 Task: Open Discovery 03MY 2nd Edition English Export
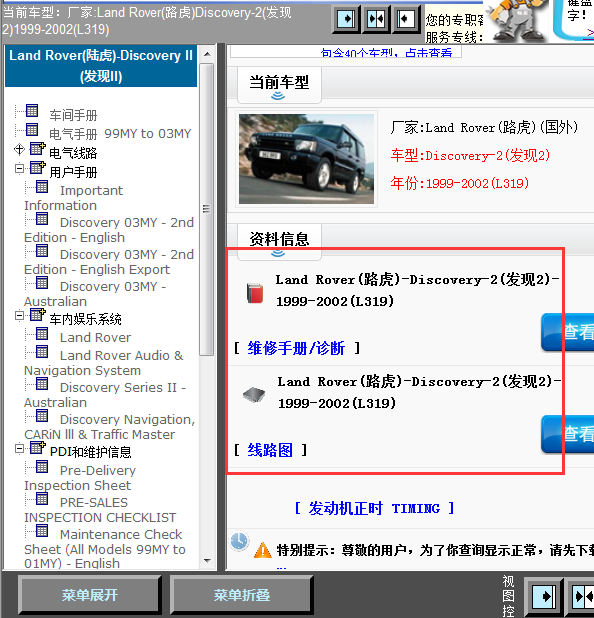click(109, 262)
